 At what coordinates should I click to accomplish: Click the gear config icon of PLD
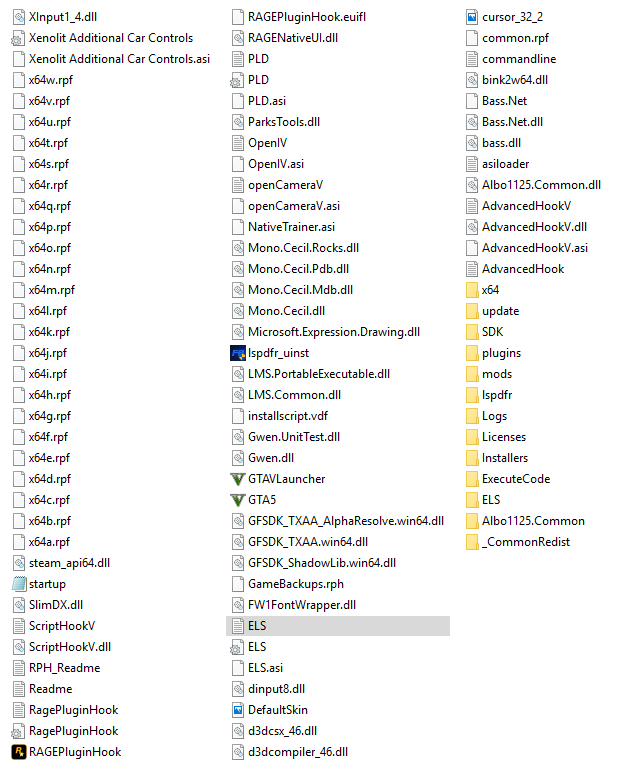click(237, 80)
